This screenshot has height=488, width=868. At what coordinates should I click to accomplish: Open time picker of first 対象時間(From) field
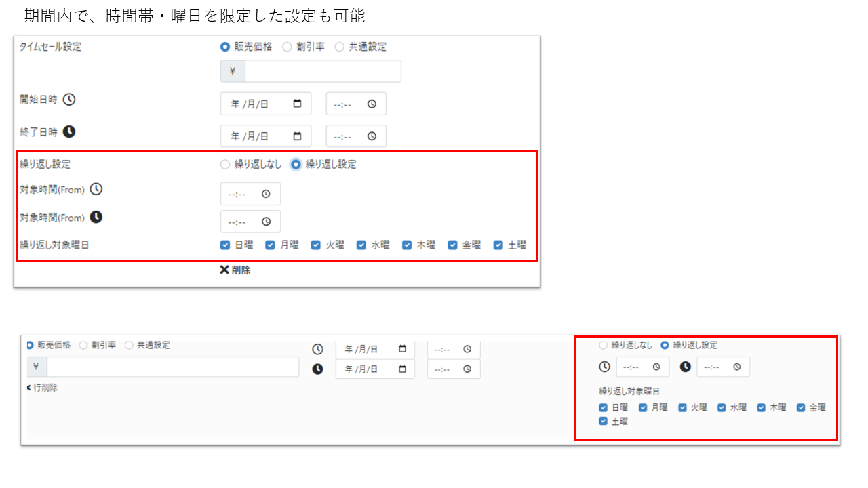pyautogui.click(x=266, y=194)
